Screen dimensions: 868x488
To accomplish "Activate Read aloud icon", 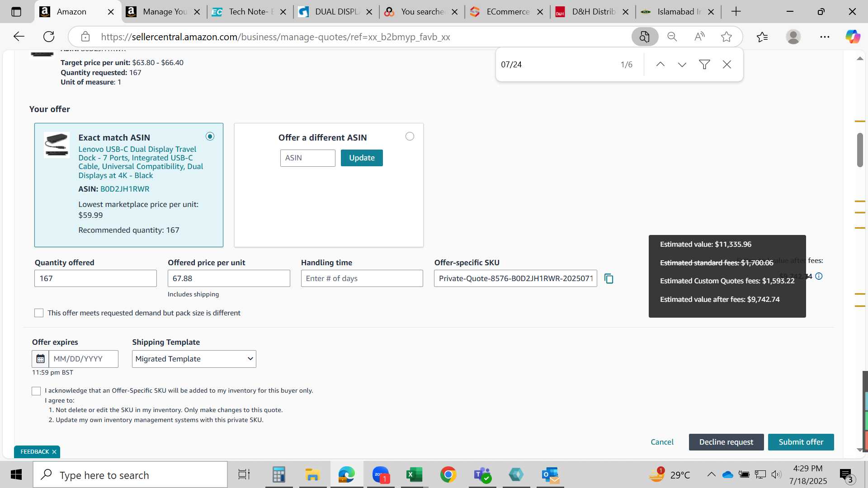I will coord(699,37).
